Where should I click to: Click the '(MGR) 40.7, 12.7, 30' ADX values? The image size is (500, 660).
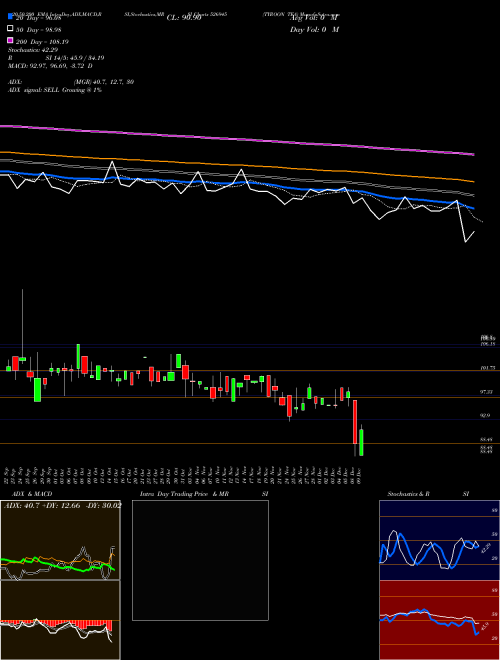click(x=104, y=82)
